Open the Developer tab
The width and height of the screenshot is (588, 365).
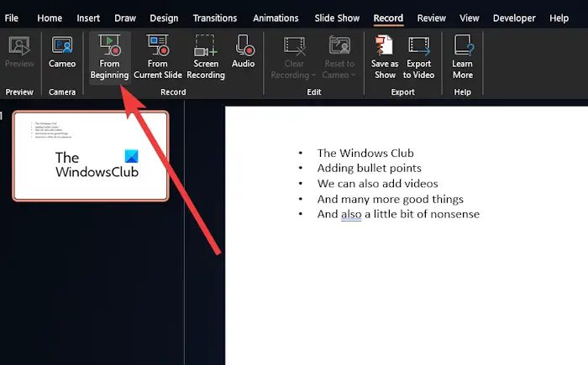point(514,18)
